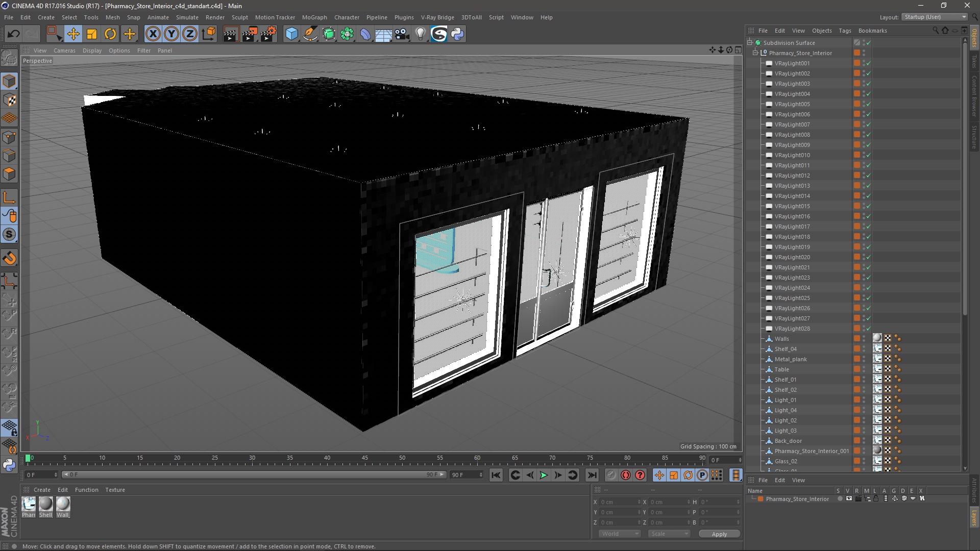Open the V-Ray Bridge menu
The height and width of the screenshot is (551, 980).
click(437, 17)
